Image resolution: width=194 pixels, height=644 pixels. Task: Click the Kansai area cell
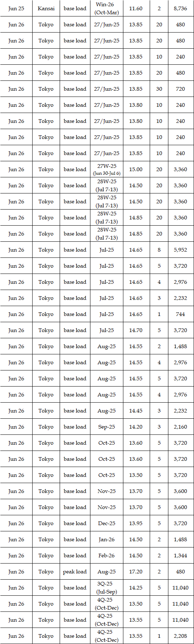tap(46, 8)
